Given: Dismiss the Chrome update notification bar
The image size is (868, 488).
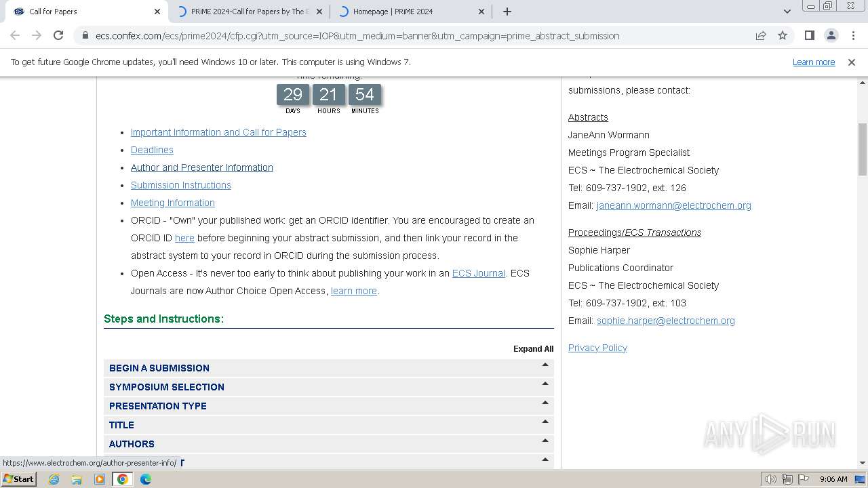Looking at the screenshot, I should tap(852, 62).
